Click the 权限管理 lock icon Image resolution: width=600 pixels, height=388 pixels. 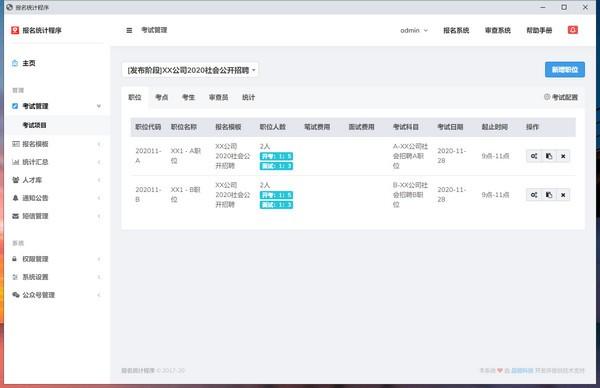pyautogui.click(x=15, y=259)
